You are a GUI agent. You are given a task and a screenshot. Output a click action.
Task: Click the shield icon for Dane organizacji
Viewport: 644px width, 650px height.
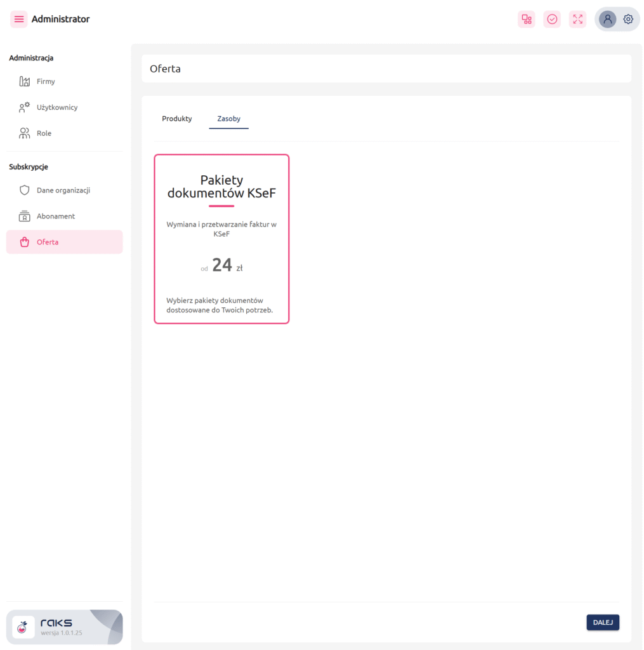point(25,190)
